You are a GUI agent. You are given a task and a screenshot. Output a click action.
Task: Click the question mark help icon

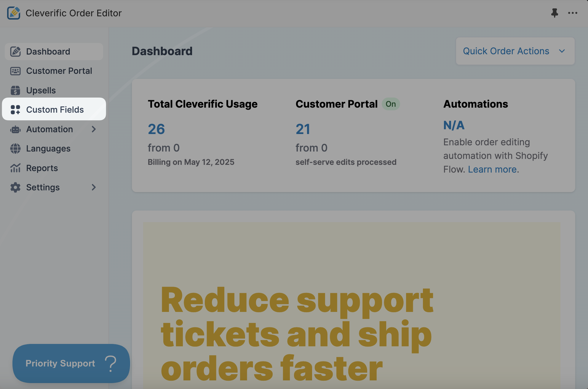pos(111,364)
